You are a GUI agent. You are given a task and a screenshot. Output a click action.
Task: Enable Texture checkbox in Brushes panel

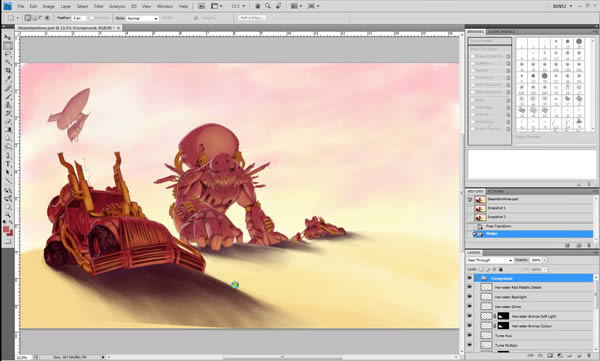(x=473, y=71)
